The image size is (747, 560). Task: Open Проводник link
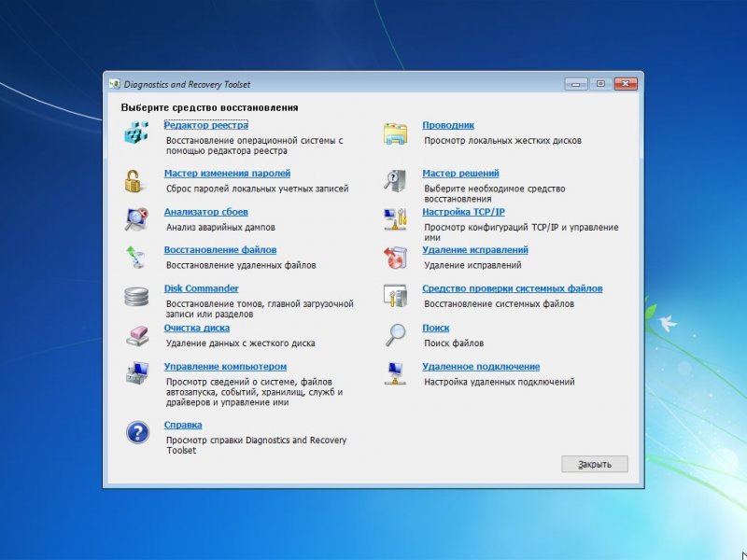pyautogui.click(x=448, y=125)
